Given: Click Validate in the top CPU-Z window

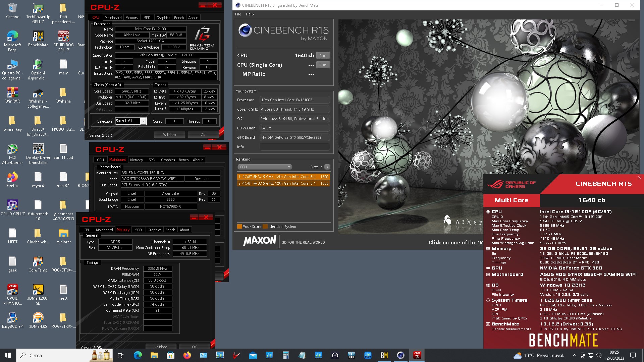Looking at the screenshot, I should (169, 135).
